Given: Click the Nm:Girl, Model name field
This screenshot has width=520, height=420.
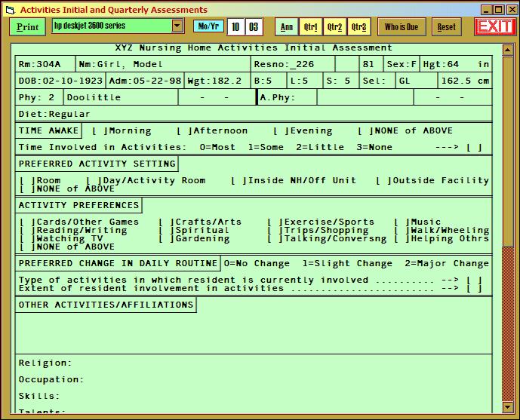Looking at the screenshot, I should pyautogui.click(x=163, y=64).
